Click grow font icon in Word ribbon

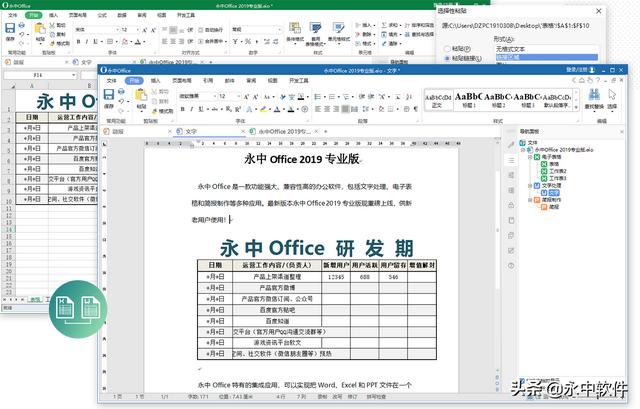pyautogui.click(x=246, y=97)
